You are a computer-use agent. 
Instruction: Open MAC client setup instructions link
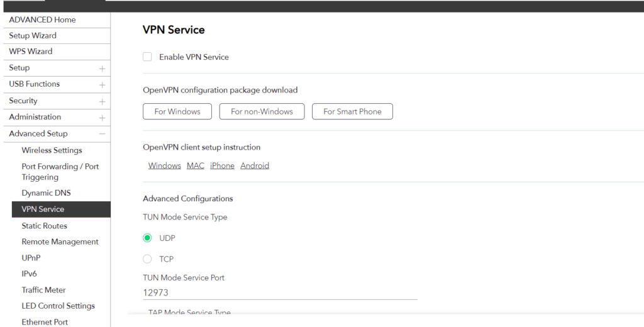(196, 166)
